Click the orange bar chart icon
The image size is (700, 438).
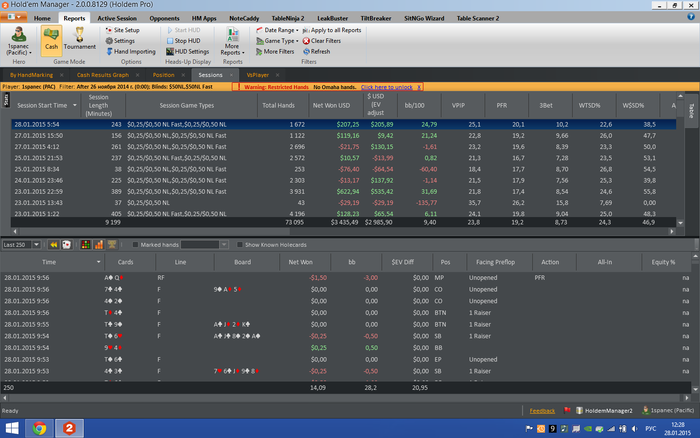99,245
